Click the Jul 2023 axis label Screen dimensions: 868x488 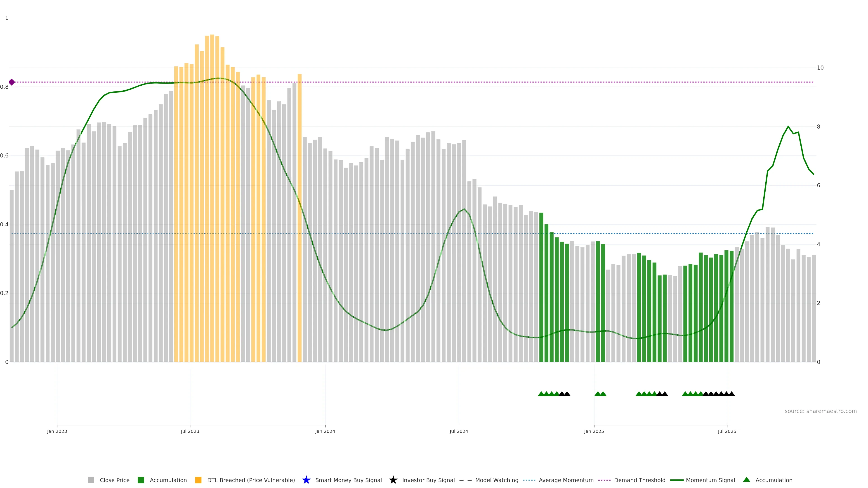pos(190,431)
